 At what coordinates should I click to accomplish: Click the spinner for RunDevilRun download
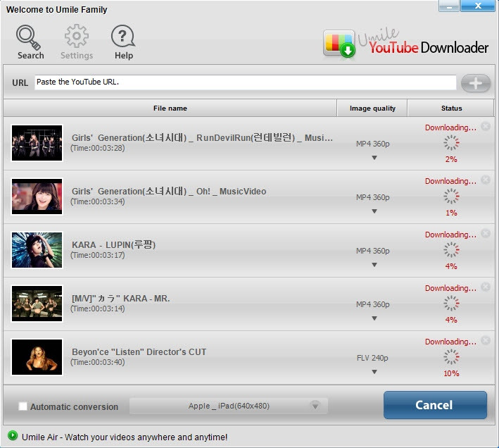[451, 143]
